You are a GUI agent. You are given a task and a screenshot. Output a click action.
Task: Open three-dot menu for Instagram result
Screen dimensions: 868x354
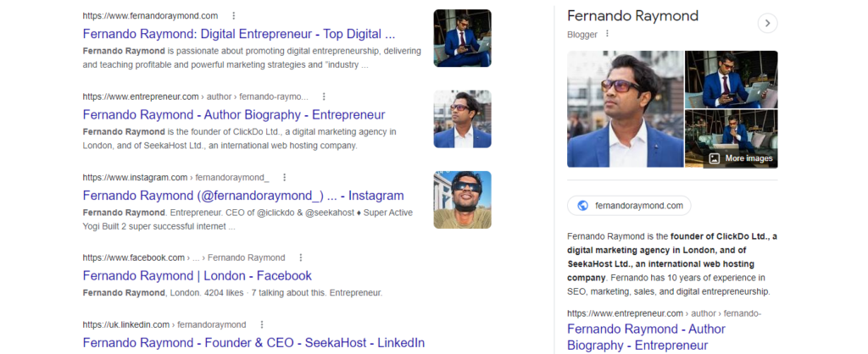[285, 177]
